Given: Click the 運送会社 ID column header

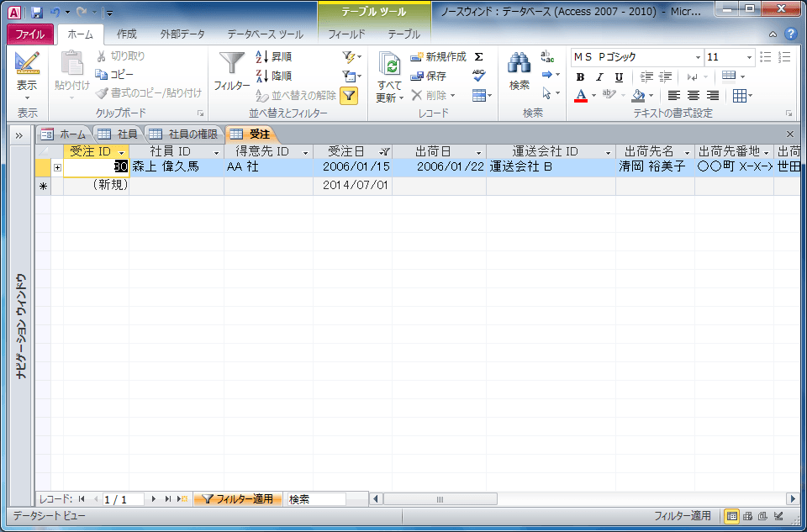Looking at the screenshot, I should [546, 151].
